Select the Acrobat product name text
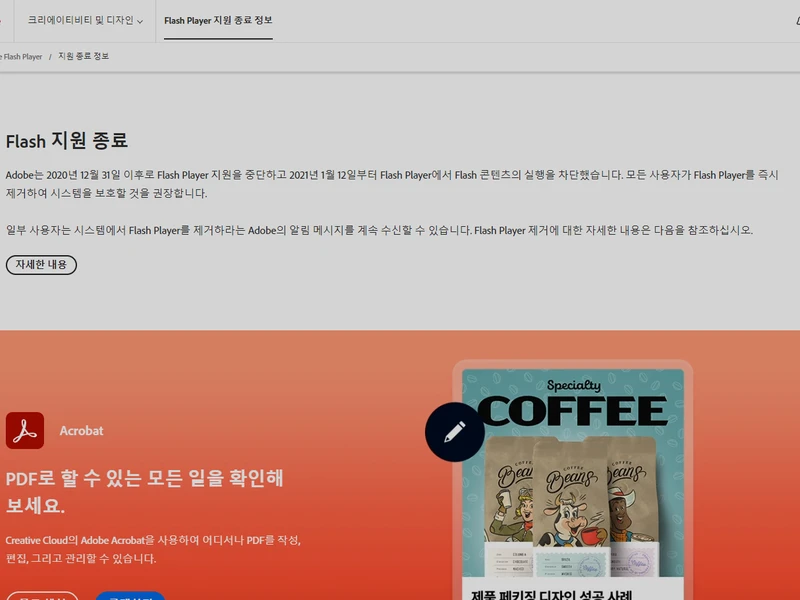The height and width of the screenshot is (600, 800). click(82, 431)
